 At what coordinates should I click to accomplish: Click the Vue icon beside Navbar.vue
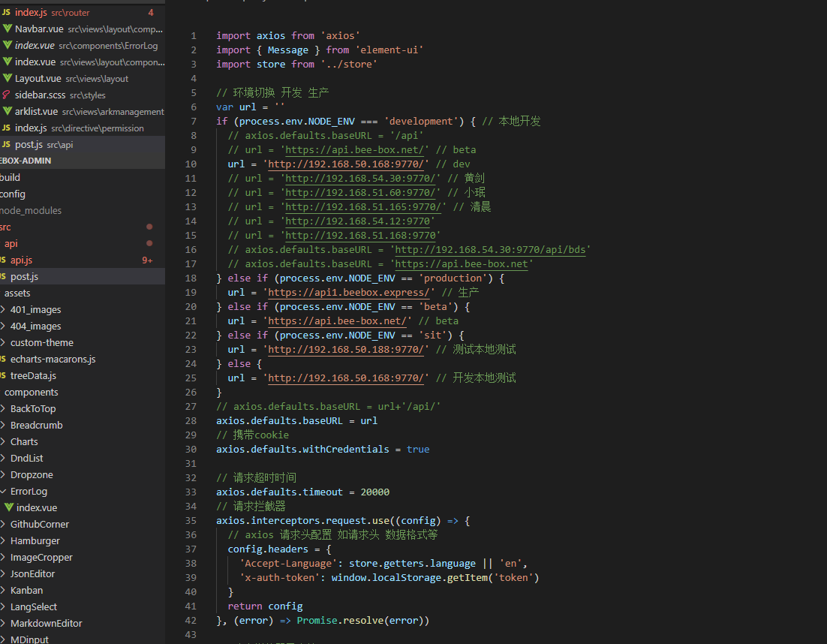point(7,29)
